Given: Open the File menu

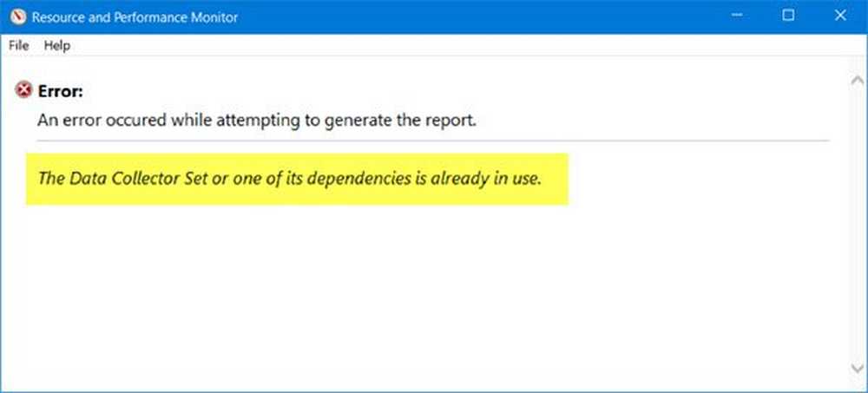Looking at the screenshot, I should [18, 46].
